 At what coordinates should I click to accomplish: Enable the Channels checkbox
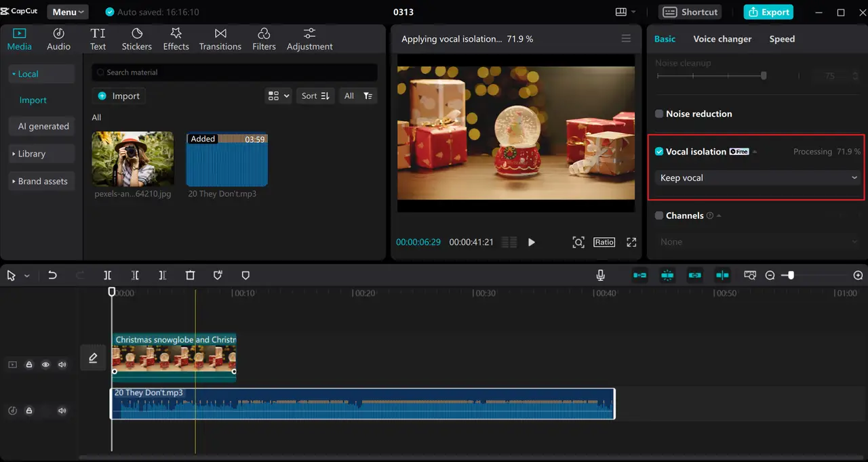[x=659, y=215]
